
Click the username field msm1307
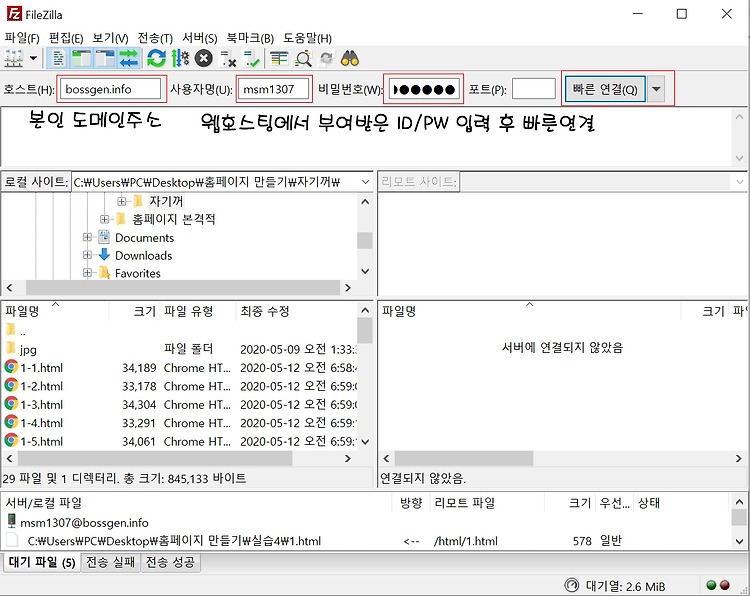tap(273, 89)
